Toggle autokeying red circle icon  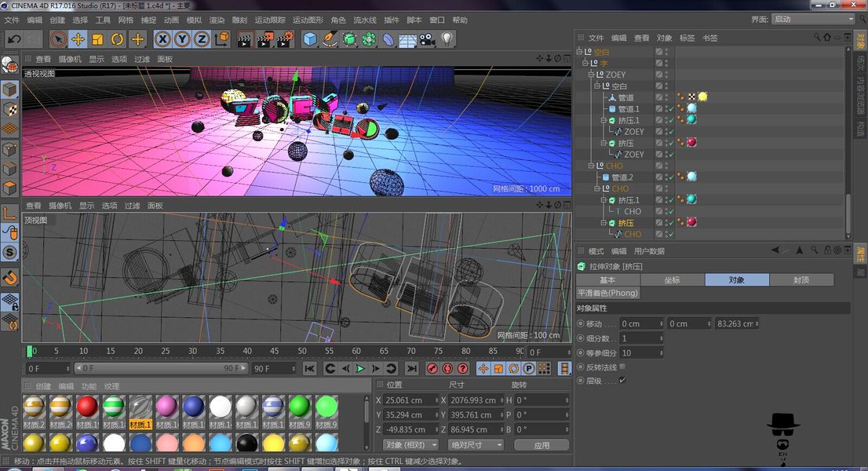pyautogui.click(x=447, y=369)
